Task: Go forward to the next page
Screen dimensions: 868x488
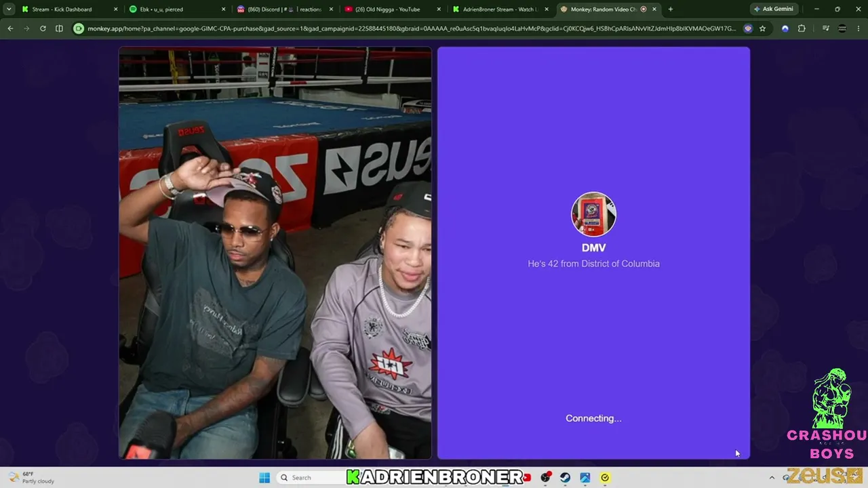Action: tap(26, 28)
